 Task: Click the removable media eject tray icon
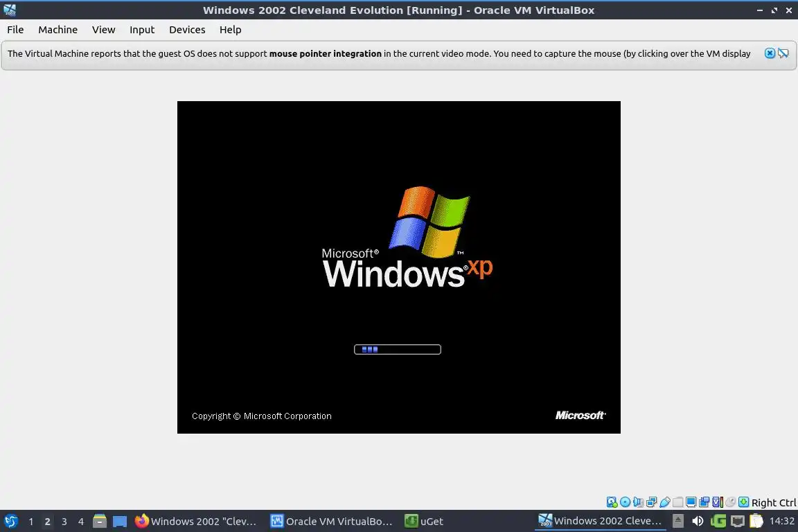(678, 521)
